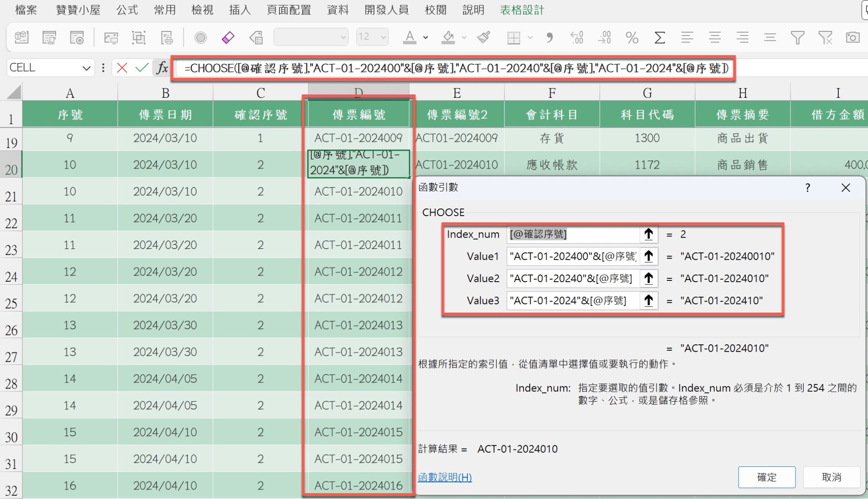Apply percent style format
Viewport: 868px width, 499px height.
[x=632, y=38]
